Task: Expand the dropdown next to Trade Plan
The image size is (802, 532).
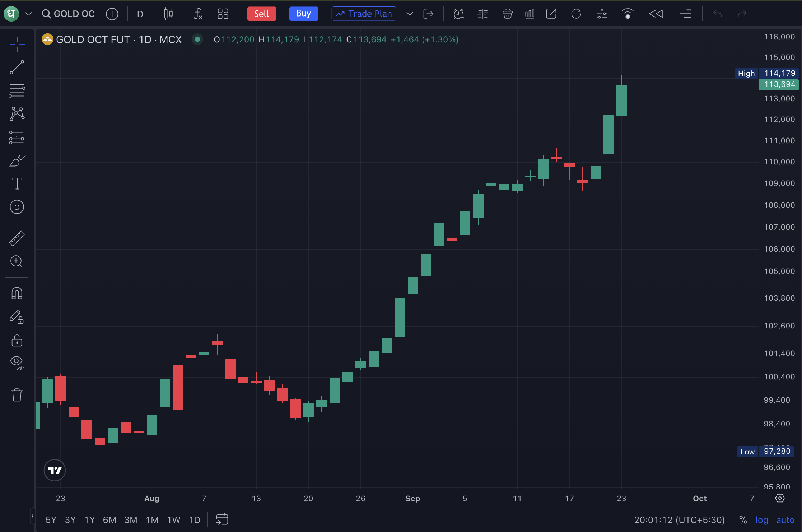Action: coord(410,14)
